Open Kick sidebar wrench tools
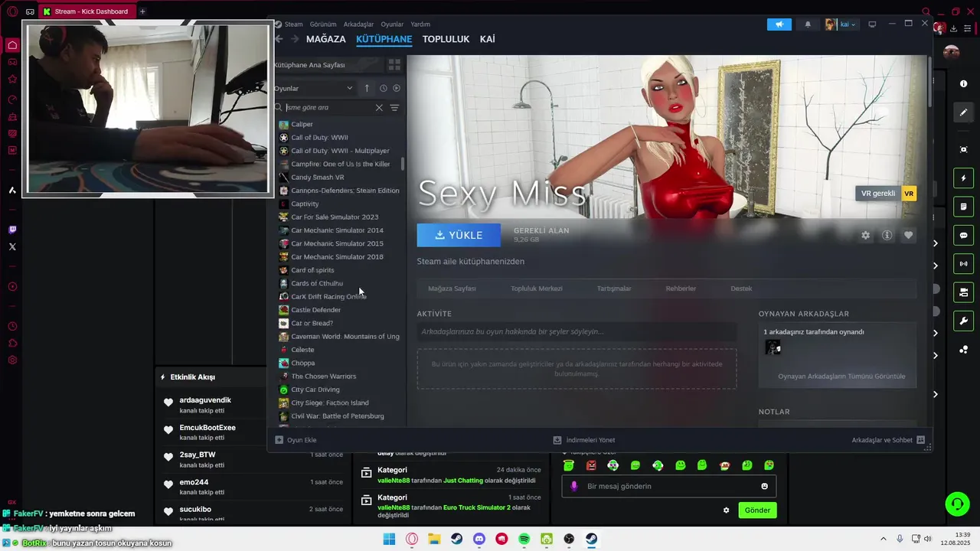980x551 pixels. click(x=964, y=321)
